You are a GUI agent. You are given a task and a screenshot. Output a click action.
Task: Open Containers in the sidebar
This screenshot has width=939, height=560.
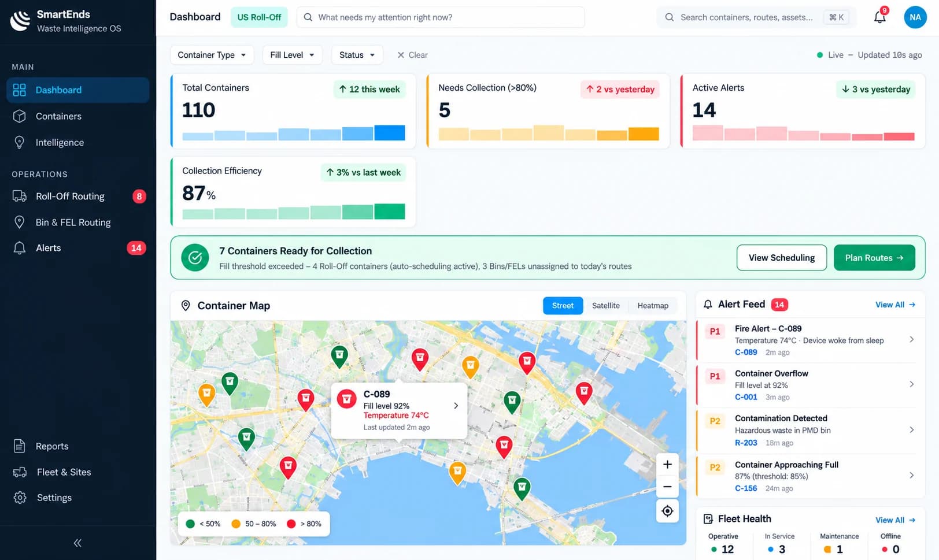click(x=77, y=116)
